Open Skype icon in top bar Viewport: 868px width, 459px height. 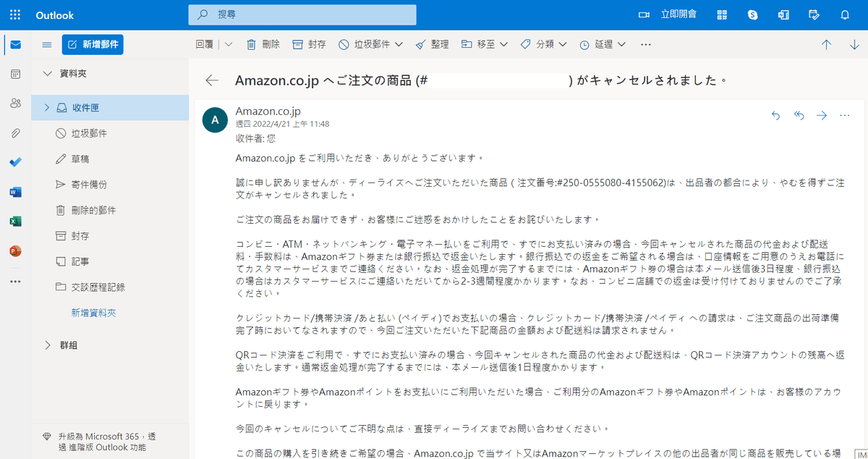[x=752, y=15]
